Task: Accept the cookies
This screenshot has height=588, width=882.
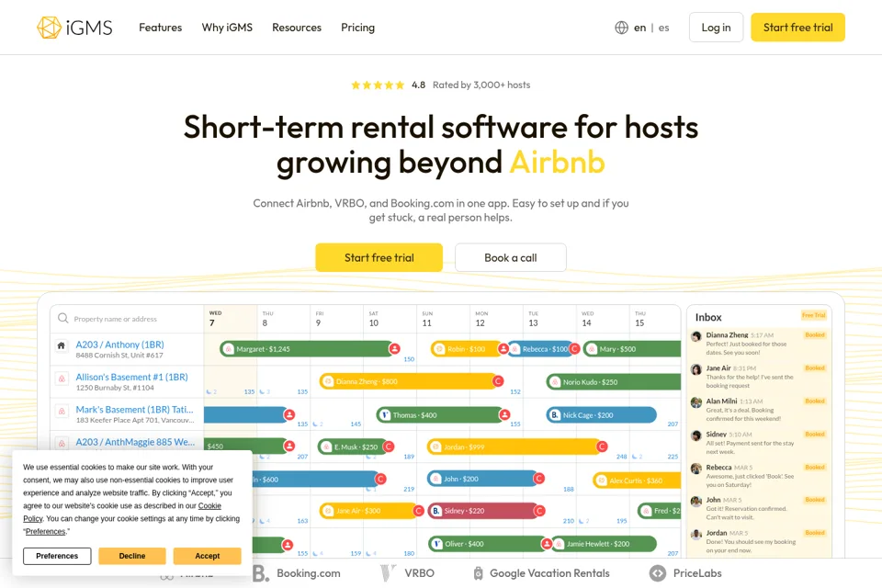Action: pos(208,556)
